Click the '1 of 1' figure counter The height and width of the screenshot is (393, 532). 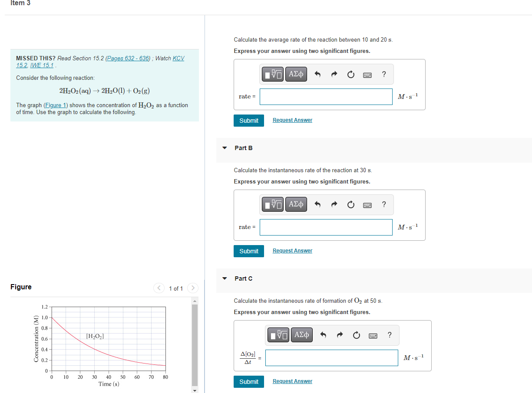pos(176,288)
